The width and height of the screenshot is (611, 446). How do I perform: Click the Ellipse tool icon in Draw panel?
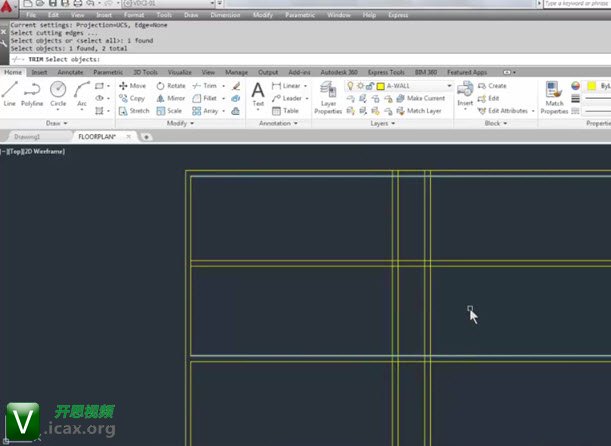tap(99, 98)
